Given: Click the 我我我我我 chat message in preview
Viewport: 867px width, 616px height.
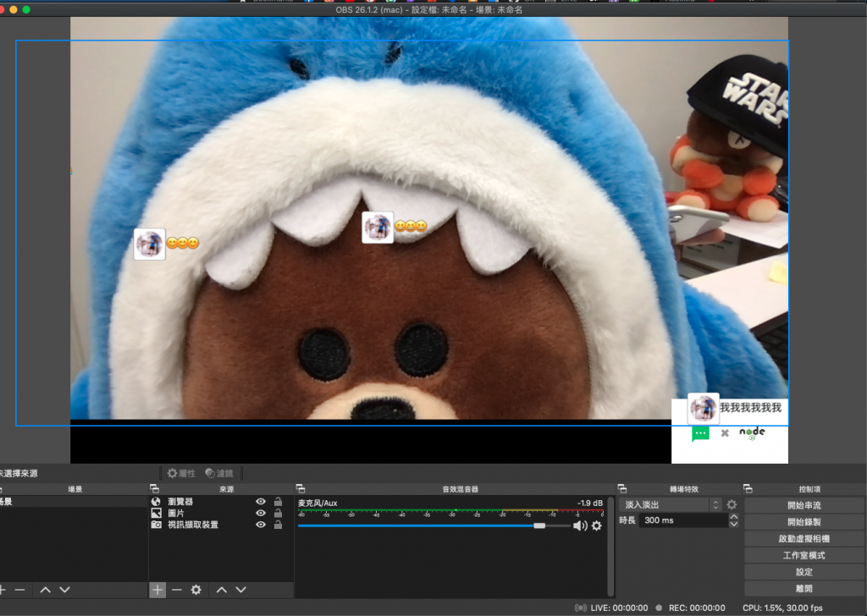Looking at the screenshot, I should click(750, 408).
